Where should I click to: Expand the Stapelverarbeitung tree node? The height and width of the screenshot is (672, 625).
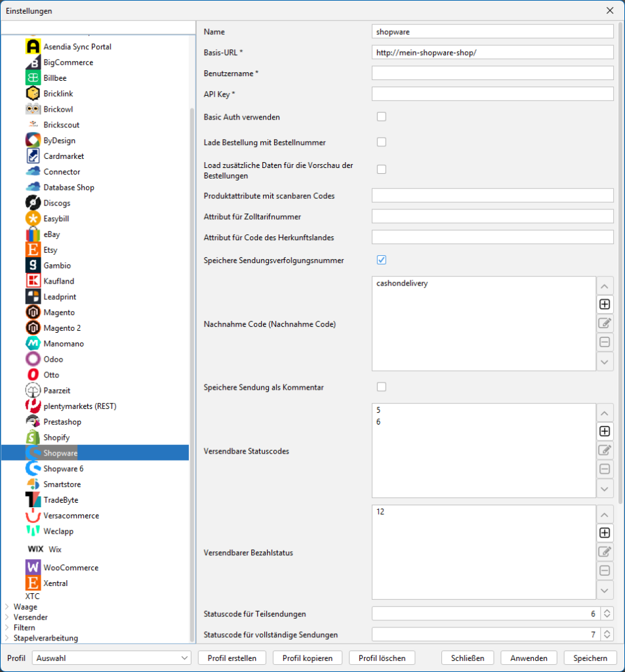coord(7,639)
